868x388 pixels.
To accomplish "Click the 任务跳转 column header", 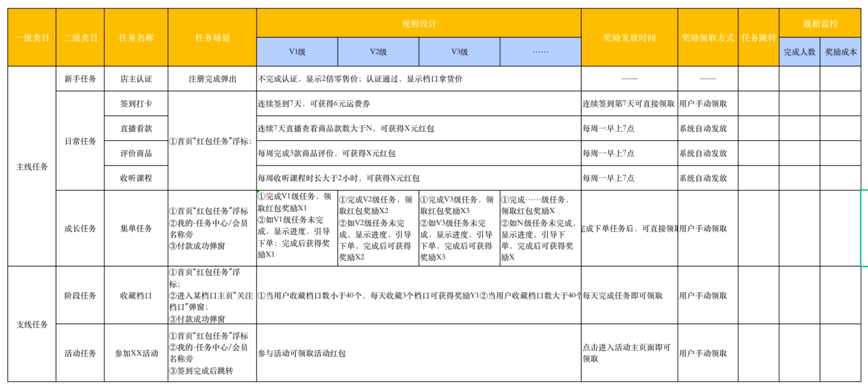I will pyautogui.click(x=758, y=37).
